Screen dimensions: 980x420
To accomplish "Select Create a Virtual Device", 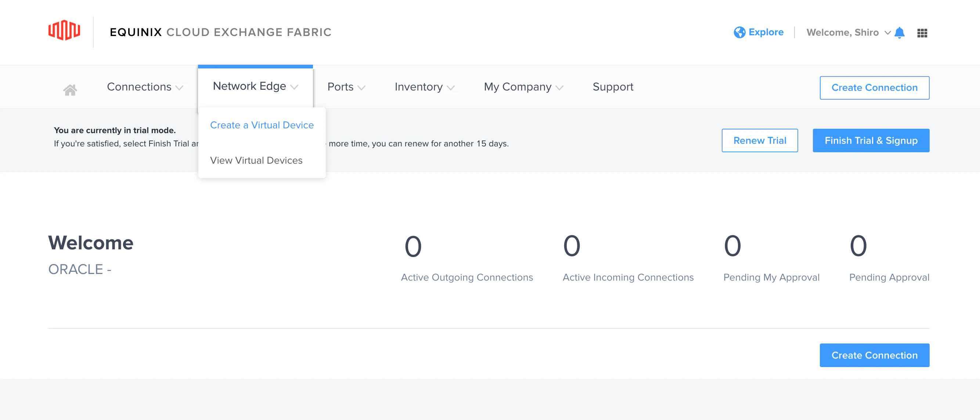I will tap(262, 125).
